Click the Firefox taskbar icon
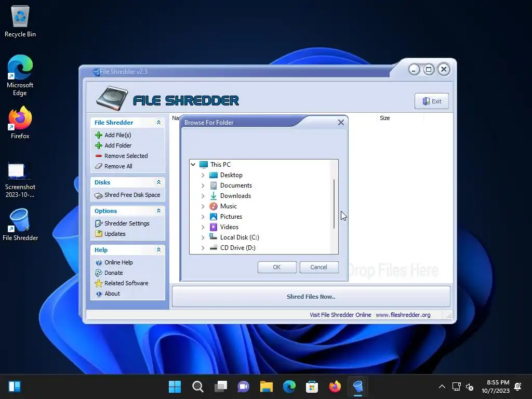Viewport: 532px width, 399px height. coord(335,387)
